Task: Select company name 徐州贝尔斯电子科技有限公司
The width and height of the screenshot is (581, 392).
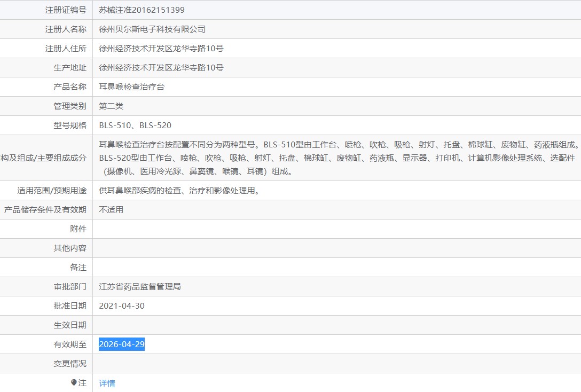Action: pyautogui.click(x=152, y=29)
